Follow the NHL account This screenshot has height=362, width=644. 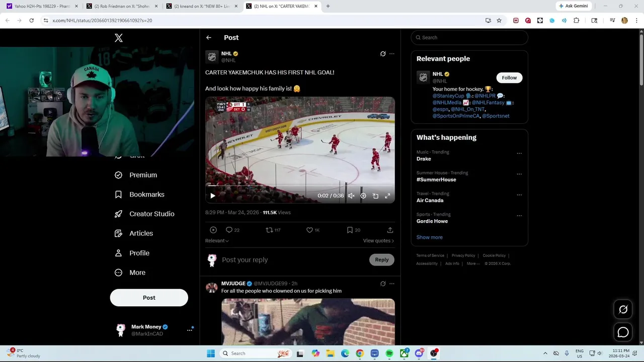click(x=509, y=77)
